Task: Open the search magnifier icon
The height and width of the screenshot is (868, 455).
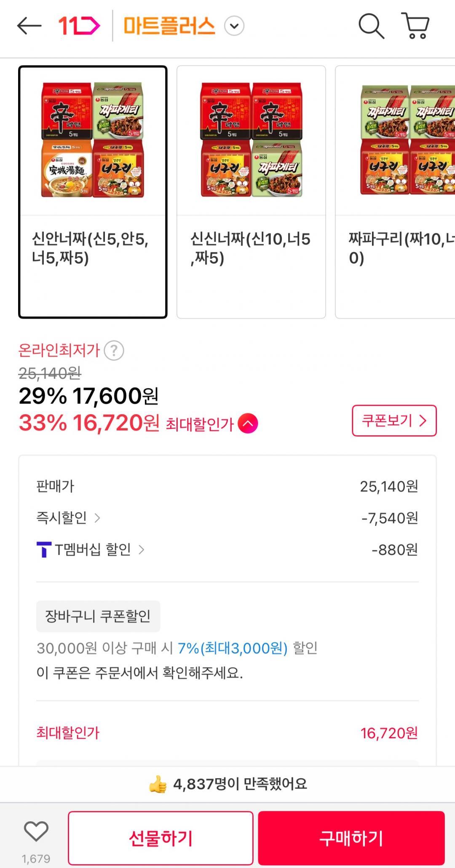Action: click(x=371, y=26)
